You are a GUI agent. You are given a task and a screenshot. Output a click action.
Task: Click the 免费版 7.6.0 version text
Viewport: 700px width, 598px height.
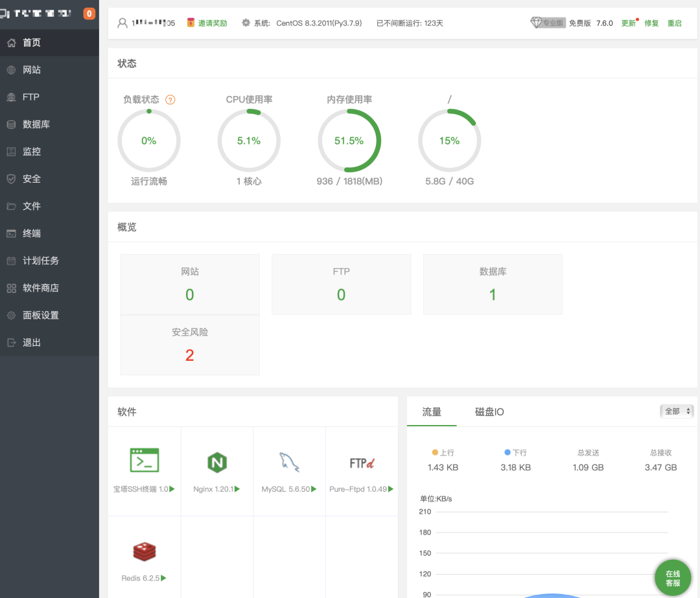[x=590, y=23]
